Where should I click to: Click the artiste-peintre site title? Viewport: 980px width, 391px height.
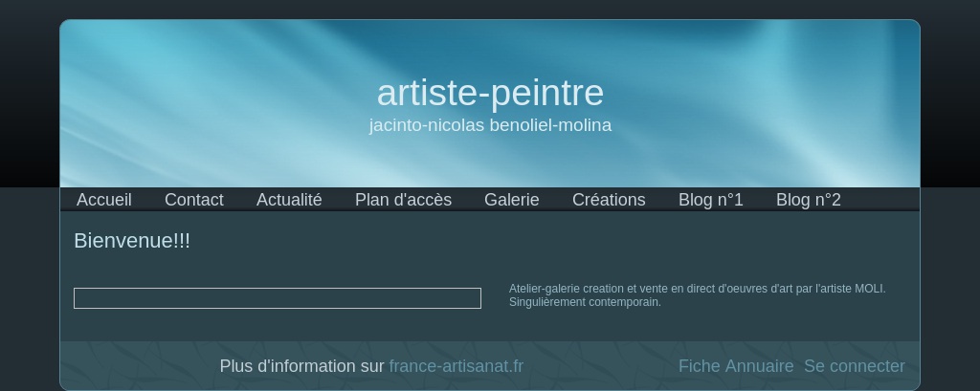[x=490, y=93]
